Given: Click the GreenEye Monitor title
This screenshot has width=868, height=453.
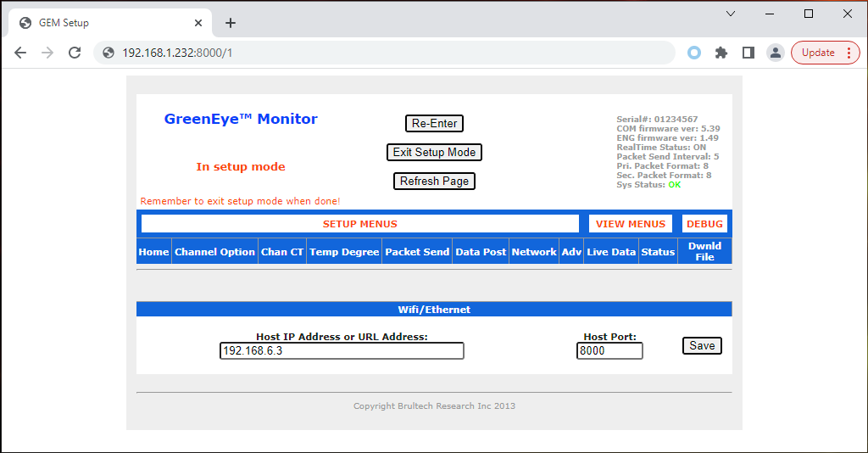Looking at the screenshot, I should click(241, 119).
